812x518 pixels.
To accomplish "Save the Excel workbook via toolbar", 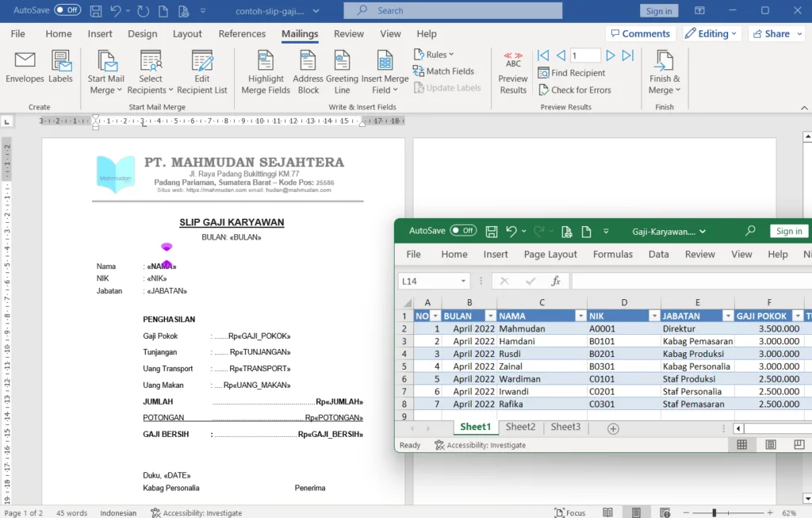I will (x=492, y=232).
